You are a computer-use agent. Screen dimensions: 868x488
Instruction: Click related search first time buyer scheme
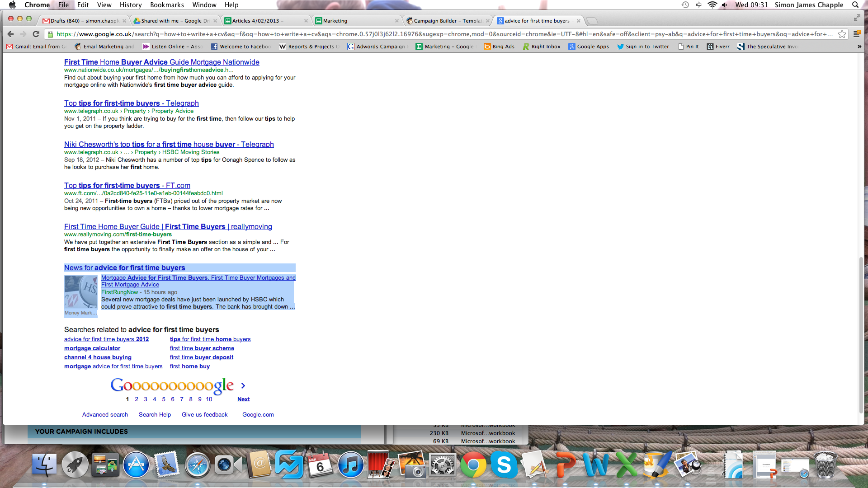pos(202,348)
